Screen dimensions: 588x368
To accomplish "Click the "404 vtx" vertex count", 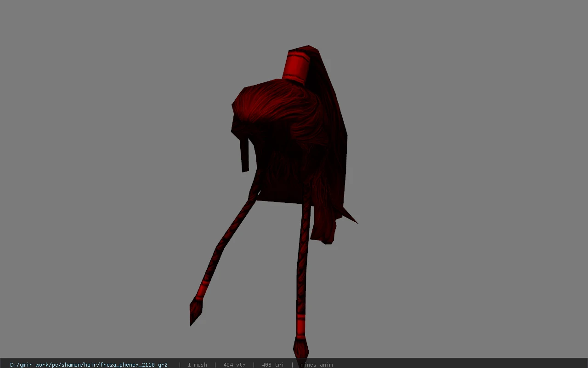I will (234, 365).
